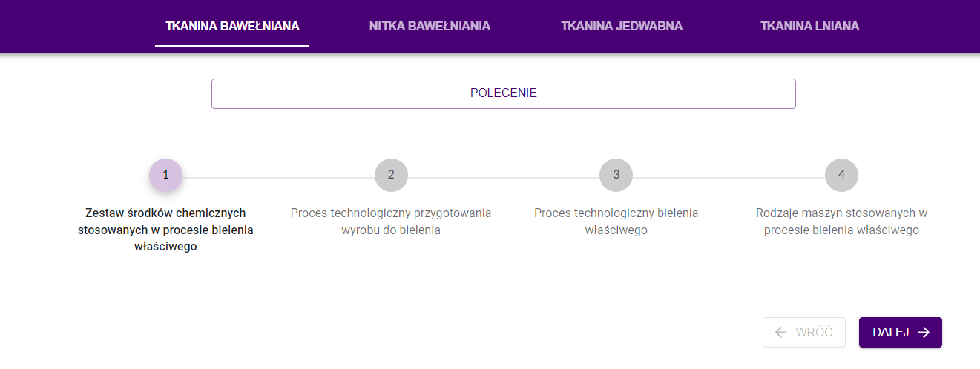Jump to step 3 circle
Screen dimensions: 980x369
(x=616, y=175)
